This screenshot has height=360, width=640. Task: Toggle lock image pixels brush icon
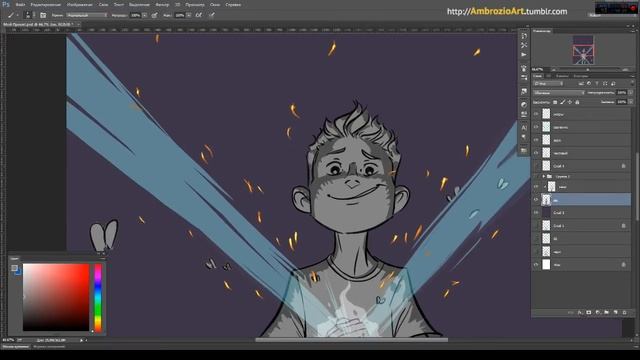pyautogui.click(x=562, y=102)
